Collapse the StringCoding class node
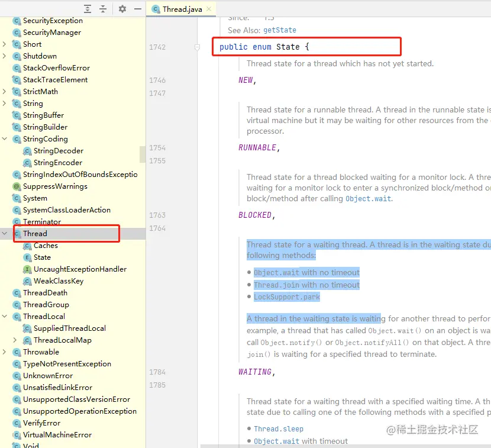The image size is (491, 448). click(x=4, y=139)
